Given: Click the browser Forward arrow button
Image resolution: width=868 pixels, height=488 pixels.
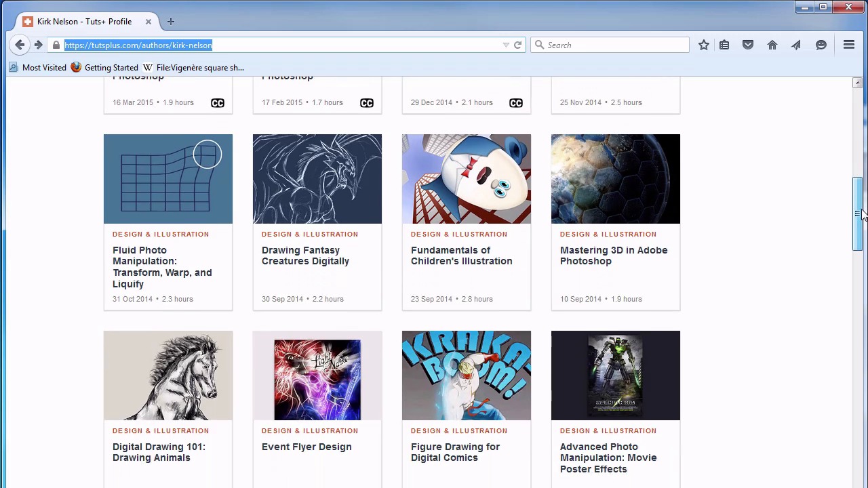Looking at the screenshot, I should (39, 45).
